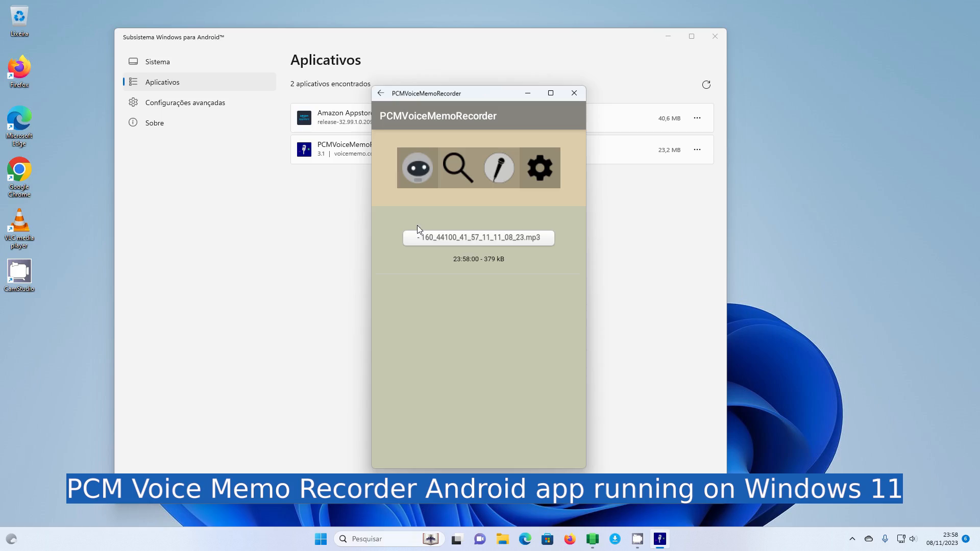Click the voicememo.co publisher link
The height and width of the screenshot is (551, 980).
click(352, 154)
